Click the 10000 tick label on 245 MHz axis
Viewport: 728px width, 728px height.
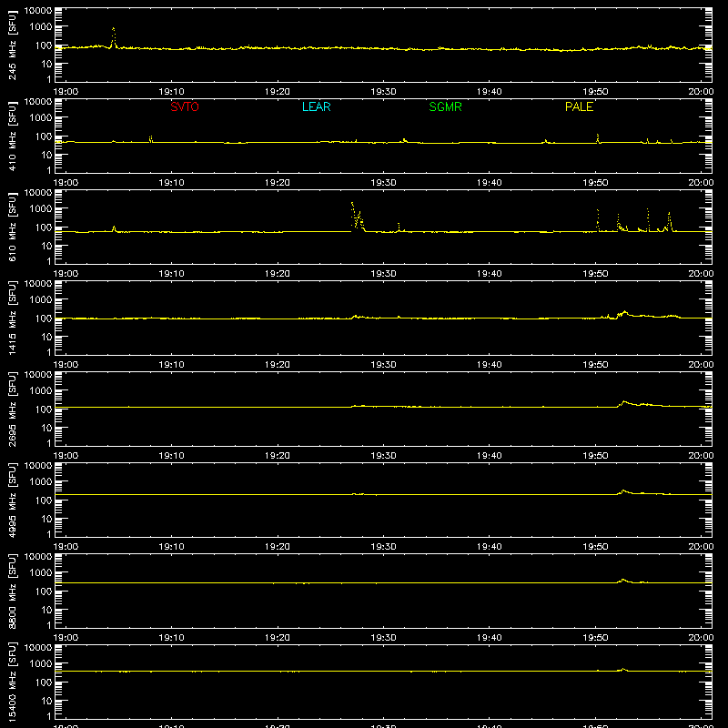[x=38, y=11]
